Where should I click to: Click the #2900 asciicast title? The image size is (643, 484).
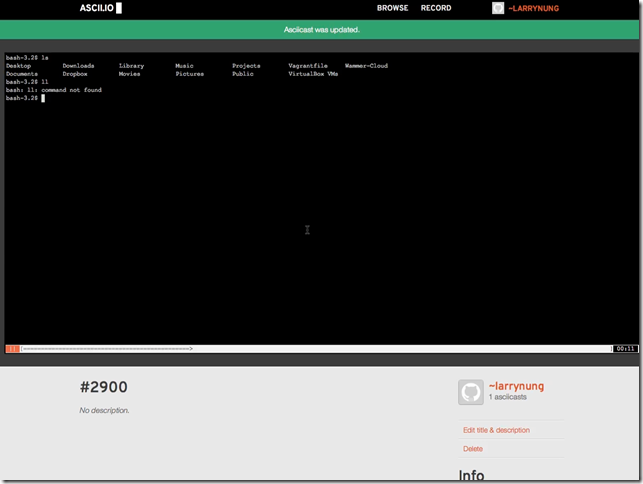(x=104, y=387)
